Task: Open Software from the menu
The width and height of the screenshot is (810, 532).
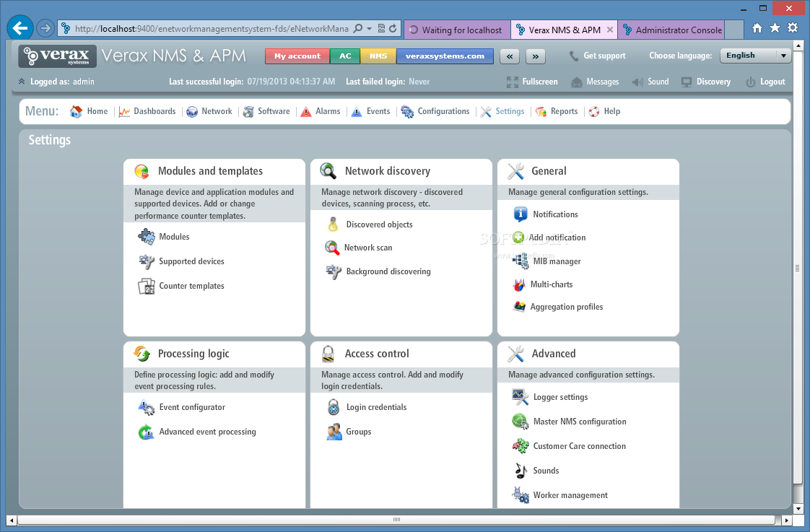Action: click(266, 112)
